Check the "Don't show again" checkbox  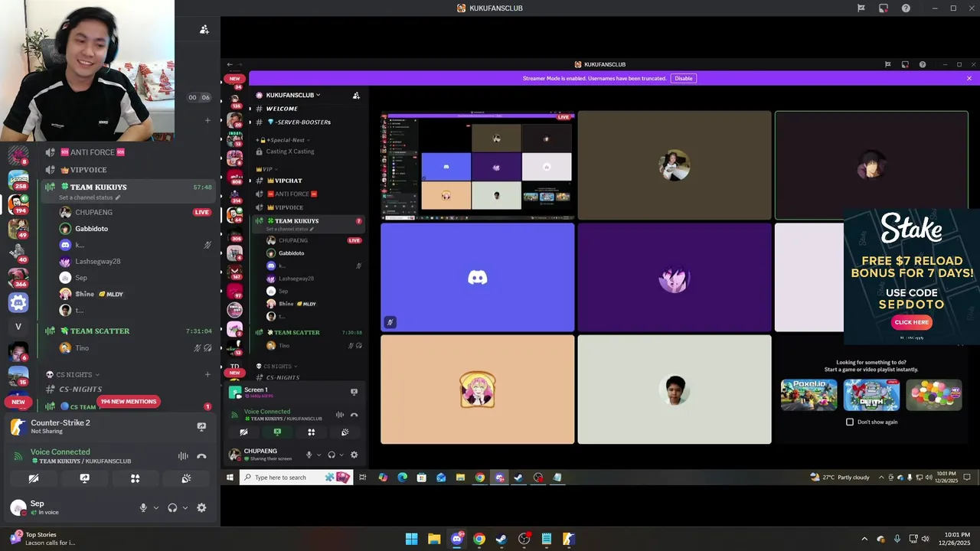(850, 422)
